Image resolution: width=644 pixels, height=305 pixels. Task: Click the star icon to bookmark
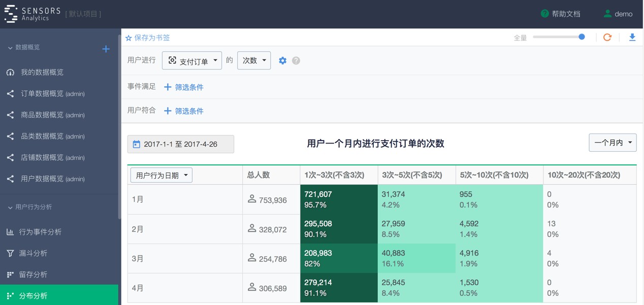point(128,38)
